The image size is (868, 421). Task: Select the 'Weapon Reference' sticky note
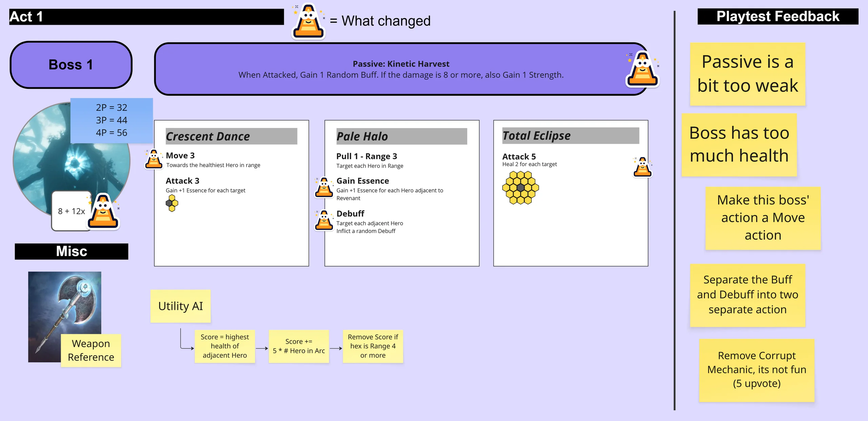91,350
